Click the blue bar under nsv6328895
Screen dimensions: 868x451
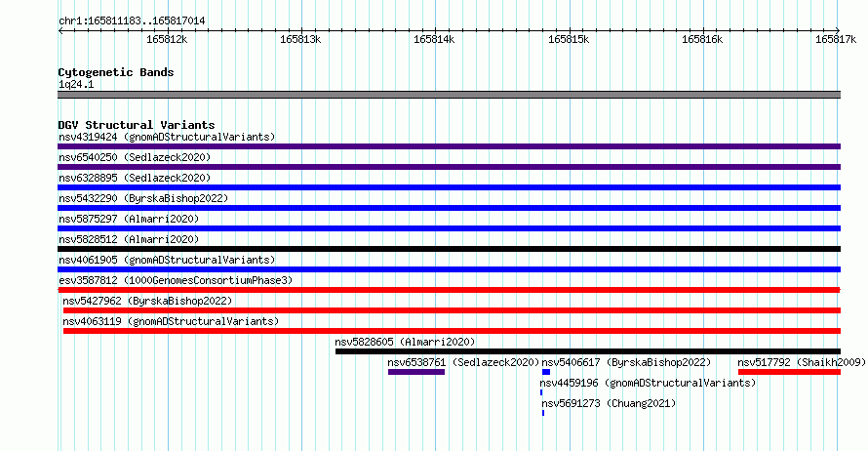point(449,187)
